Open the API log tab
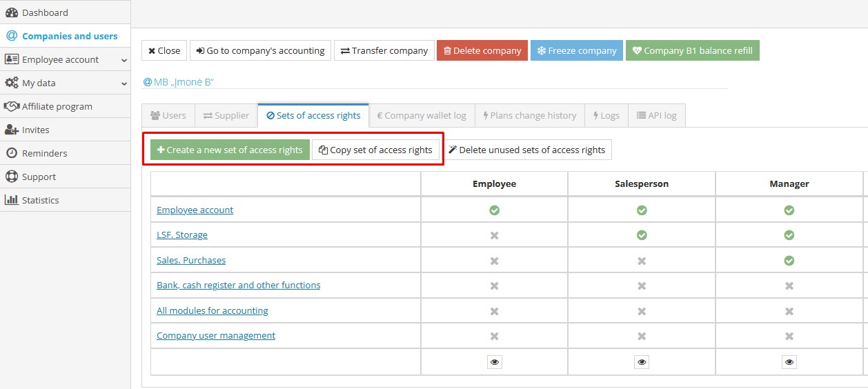 (656, 115)
